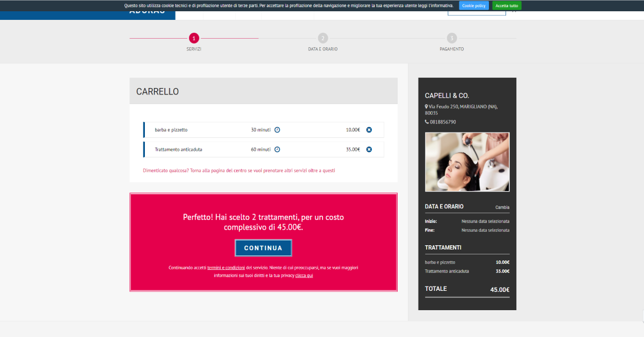Open the privacy clicca qui link
Image resolution: width=644 pixels, height=337 pixels.
pos(304,275)
